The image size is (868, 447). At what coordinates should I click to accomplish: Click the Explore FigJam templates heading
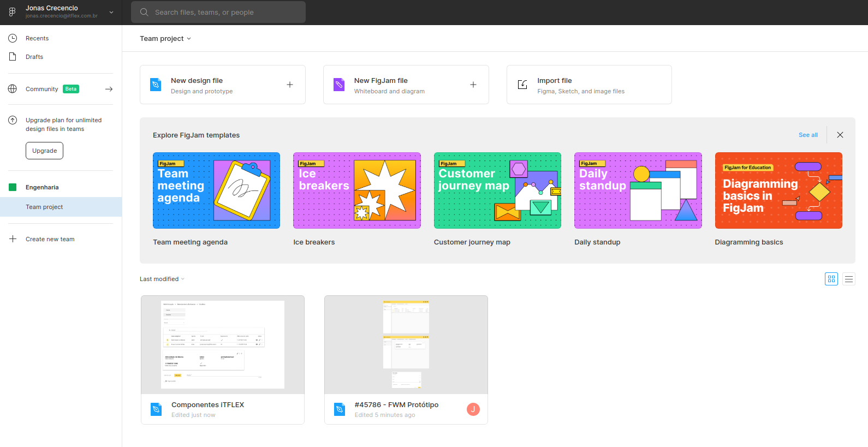pyautogui.click(x=196, y=135)
